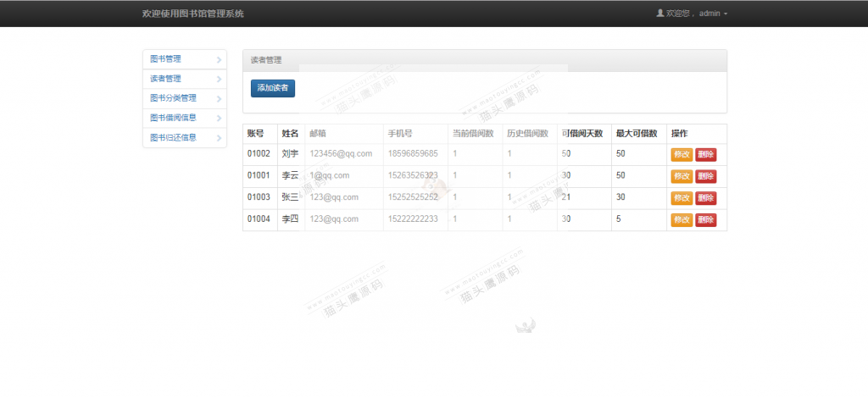Click 李四's email 123@qq.com
The width and height of the screenshot is (868, 398).
tap(334, 218)
